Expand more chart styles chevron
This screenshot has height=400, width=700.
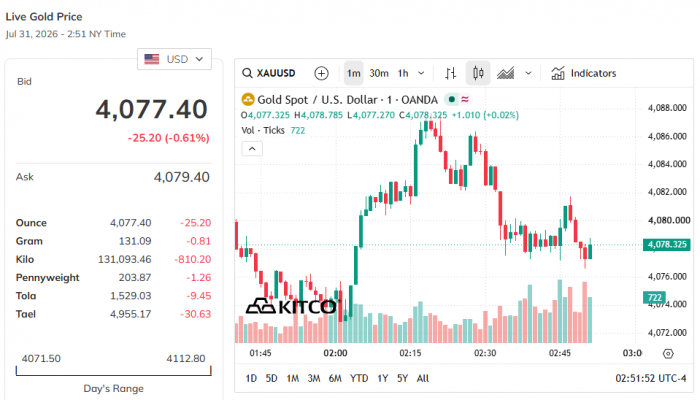point(528,73)
